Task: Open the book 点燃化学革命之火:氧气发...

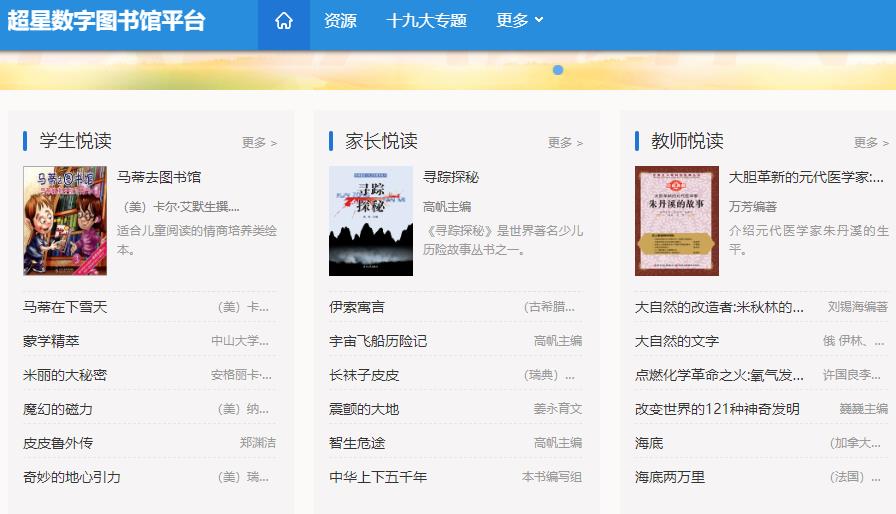Action: pyautogui.click(x=719, y=375)
